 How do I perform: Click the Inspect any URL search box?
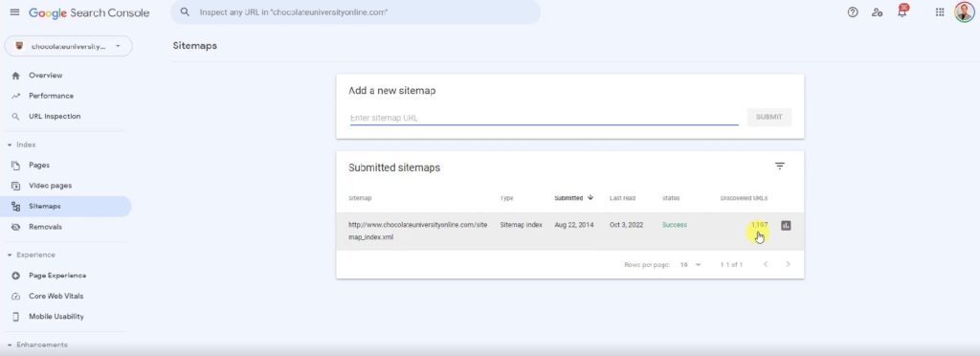(356, 11)
